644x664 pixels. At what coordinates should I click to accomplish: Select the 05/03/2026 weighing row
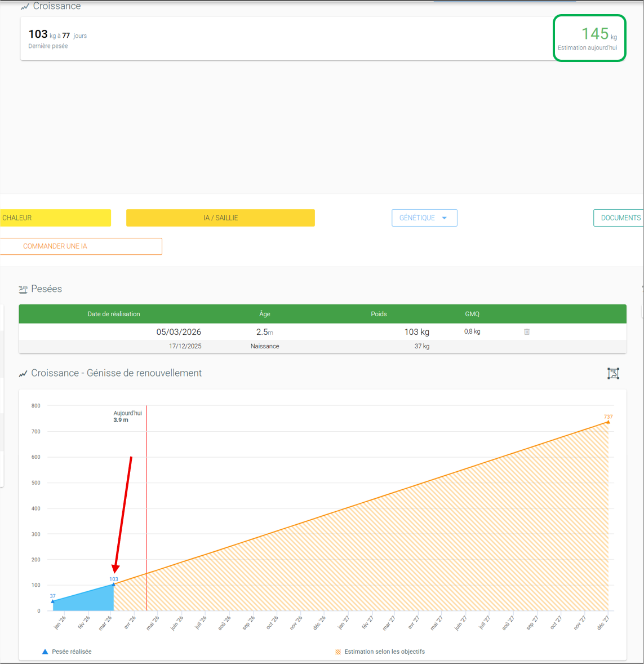click(322, 331)
